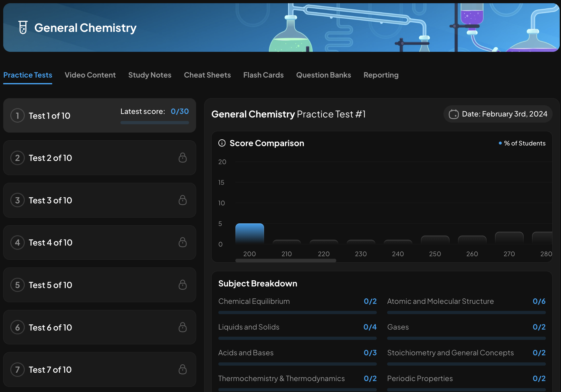Click the Chemical Equilibrium progress bar
Viewport: 561px width, 392px height.
(298, 313)
